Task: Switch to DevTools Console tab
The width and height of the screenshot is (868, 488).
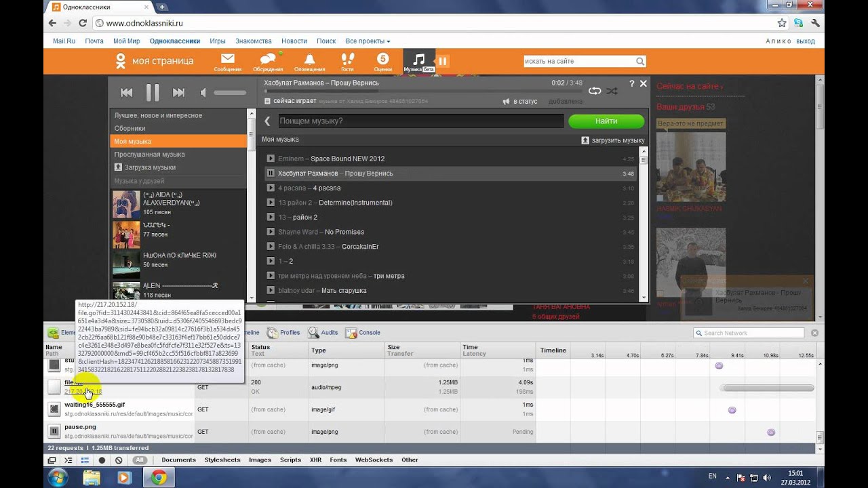Action: [x=363, y=333]
